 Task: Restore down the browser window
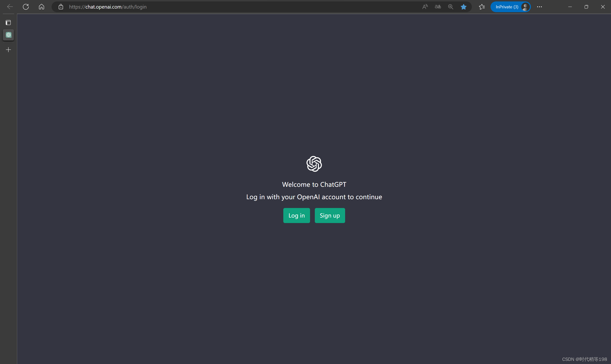586,7
